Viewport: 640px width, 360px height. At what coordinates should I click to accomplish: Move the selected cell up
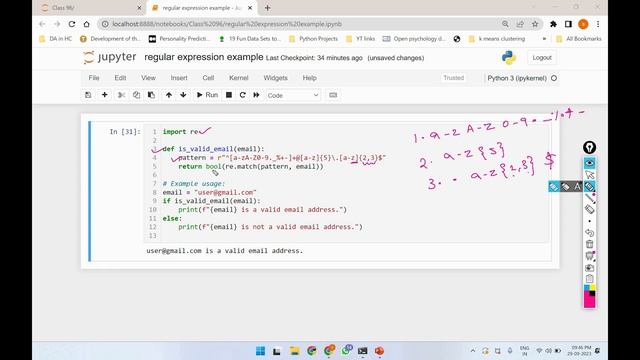169,95
